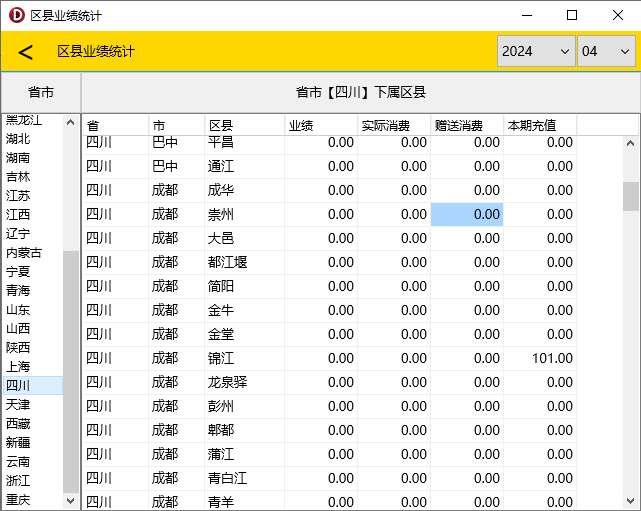The height and width of the screenshot is (511, 641).
Task: Open the year 2024 dropdown
Action: [535, 51]
